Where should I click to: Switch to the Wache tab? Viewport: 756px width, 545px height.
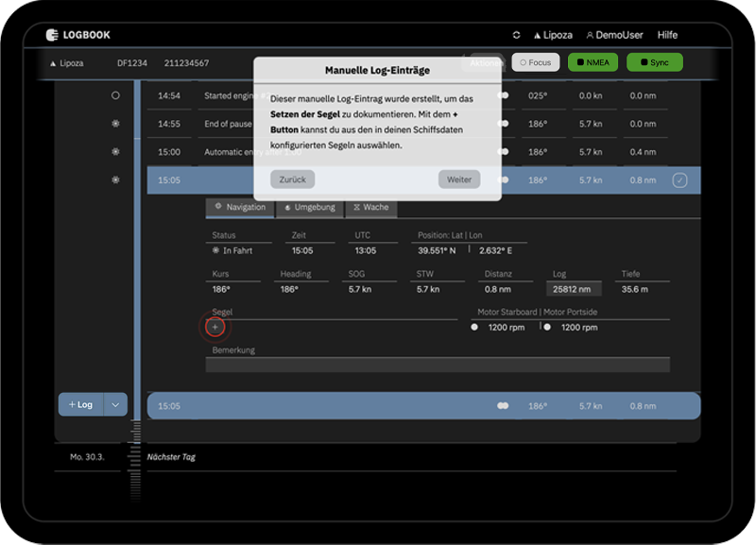pos(371,208)
